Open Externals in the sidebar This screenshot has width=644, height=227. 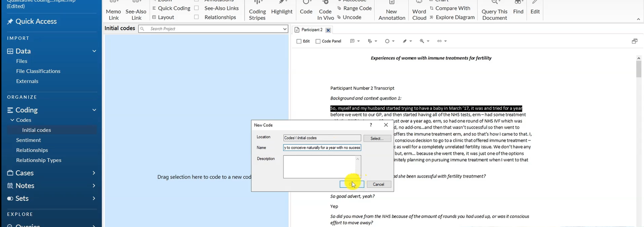[27, 81]
